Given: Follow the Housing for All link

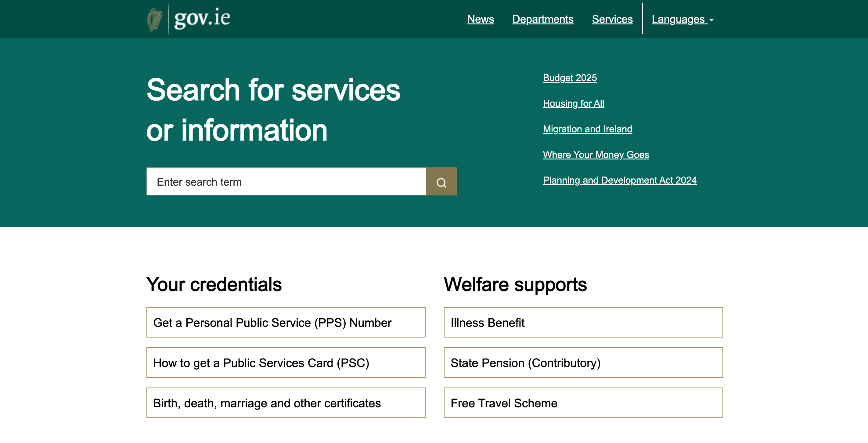Looking at the screenshot, I should [573, 103].
